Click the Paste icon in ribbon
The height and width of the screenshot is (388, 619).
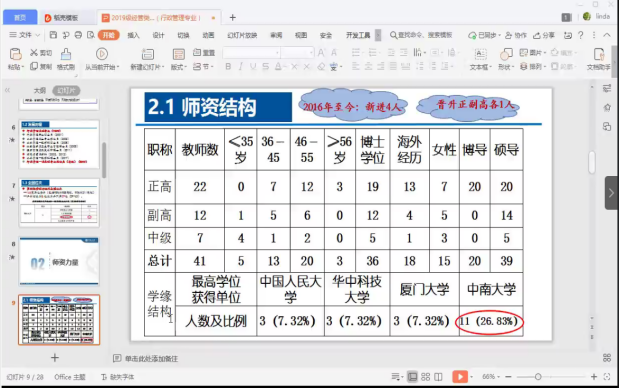pyautogui.click(x=15, y=54)
